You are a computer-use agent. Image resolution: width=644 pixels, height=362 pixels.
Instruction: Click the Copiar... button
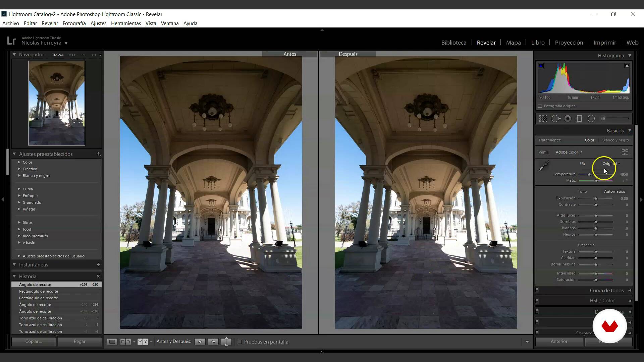(34, 341)
